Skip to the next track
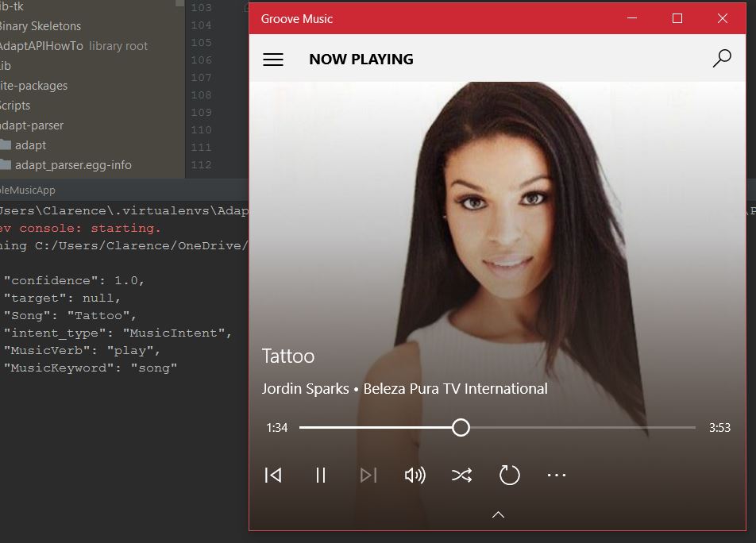756x543 pixels. point(368,475)
